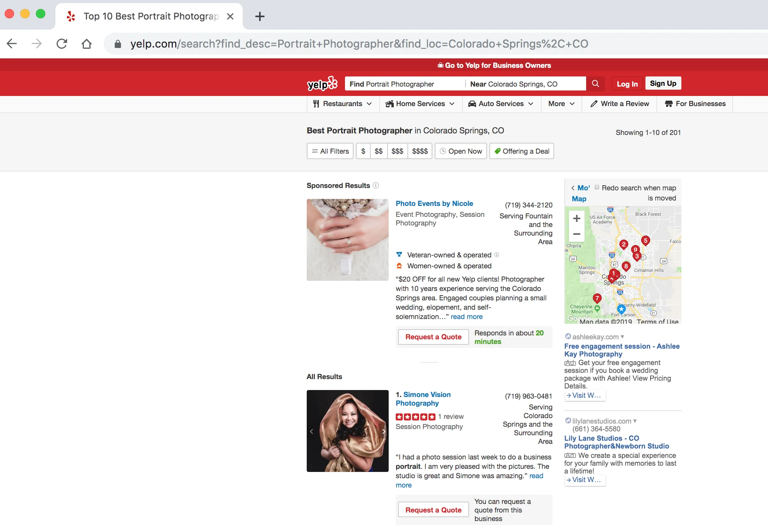Screen dimensions: 768x532
Task: Click the Sign Up button
Action: [663, 83]
